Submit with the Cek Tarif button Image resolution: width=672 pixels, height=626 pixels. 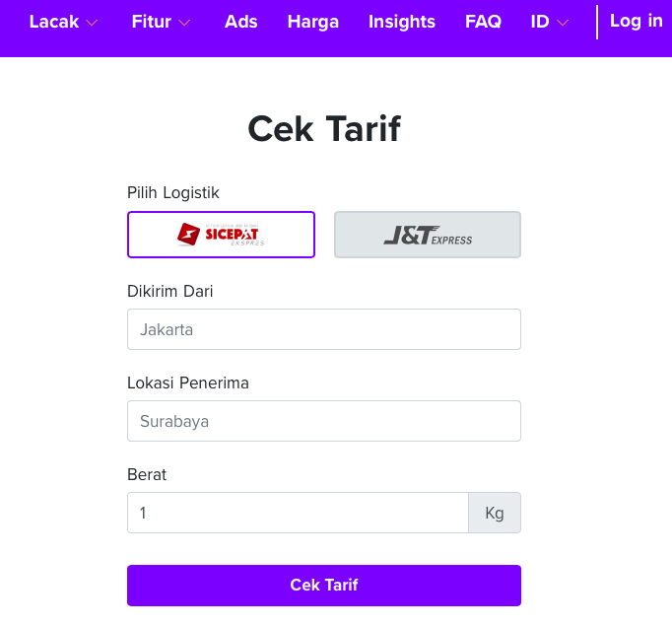pos(324,586)
